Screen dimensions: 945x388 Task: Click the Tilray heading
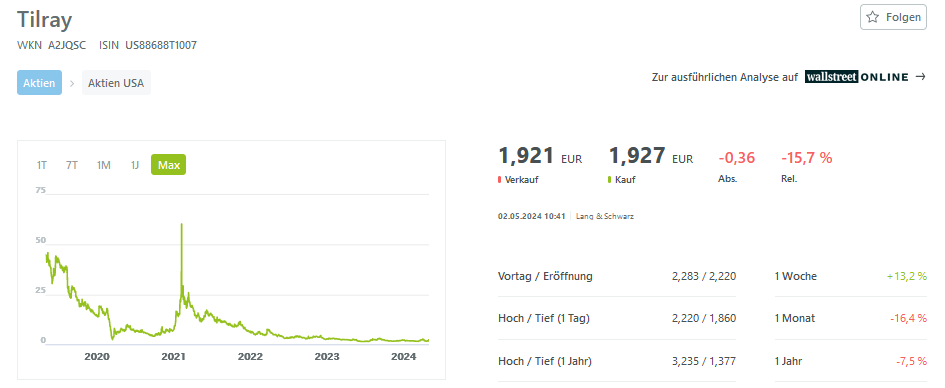coord(45,20)
